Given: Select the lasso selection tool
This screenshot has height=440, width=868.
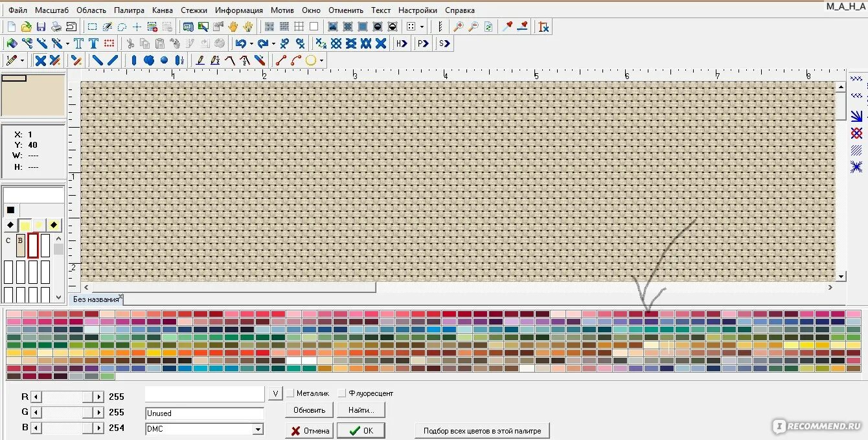Looking at the screenshot, I should pyautogui.click(x=122, y=27).
